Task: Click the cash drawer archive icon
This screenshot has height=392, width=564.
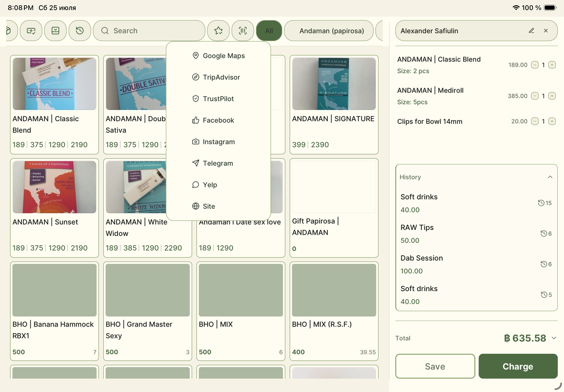Action: click(x=55, y=31)
